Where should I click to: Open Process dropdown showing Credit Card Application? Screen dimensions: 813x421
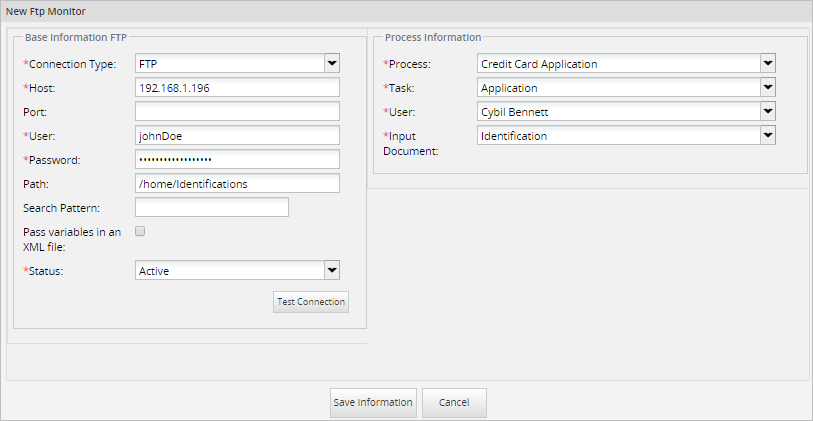[626, 64]
